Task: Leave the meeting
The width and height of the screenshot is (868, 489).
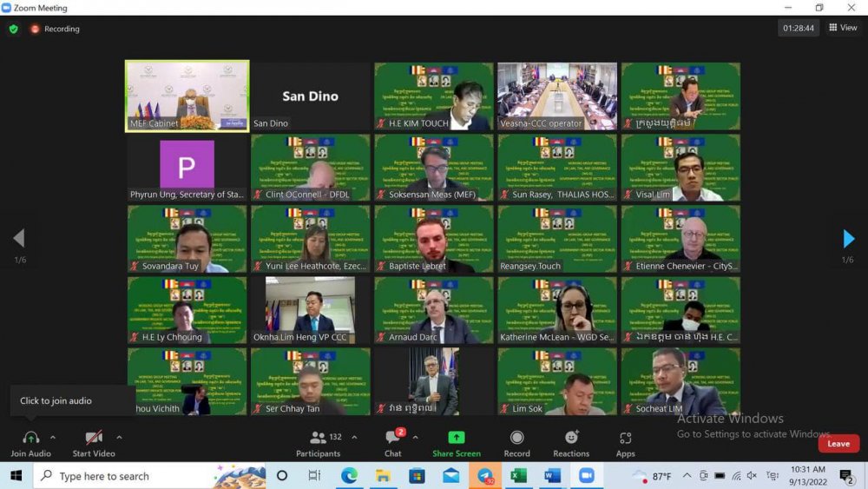Action: [x=838, y=444]
